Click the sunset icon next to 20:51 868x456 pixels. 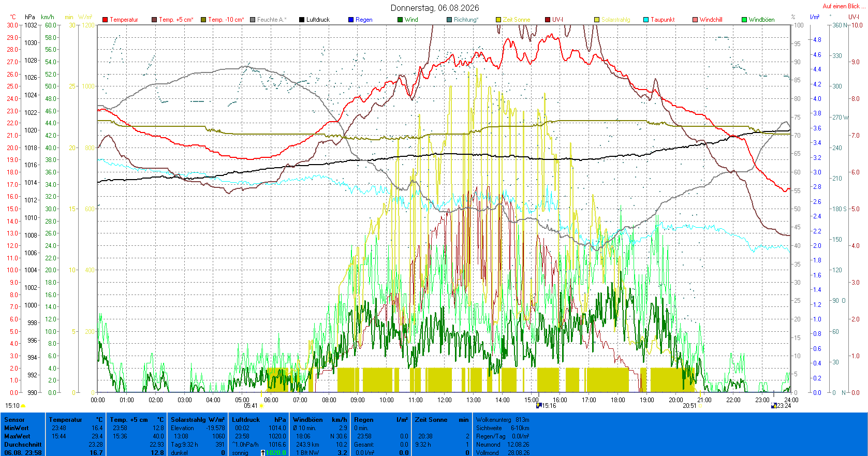tap(700, 406)
